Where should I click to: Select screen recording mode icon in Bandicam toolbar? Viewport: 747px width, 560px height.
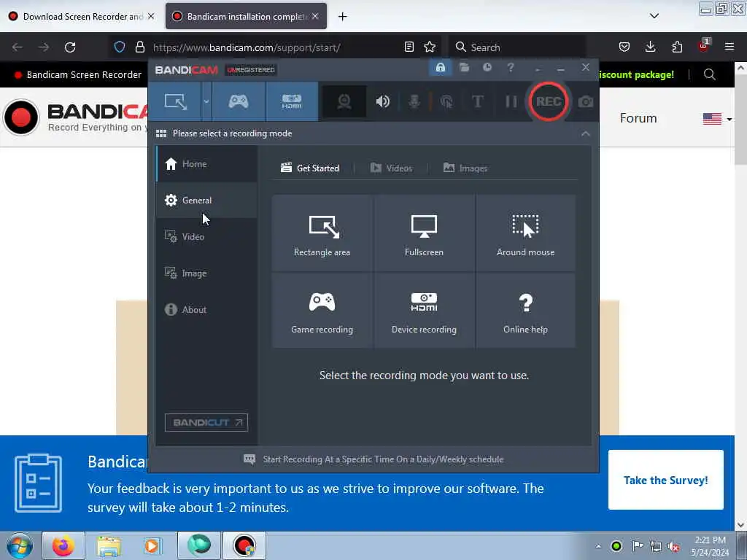point(175,101)
